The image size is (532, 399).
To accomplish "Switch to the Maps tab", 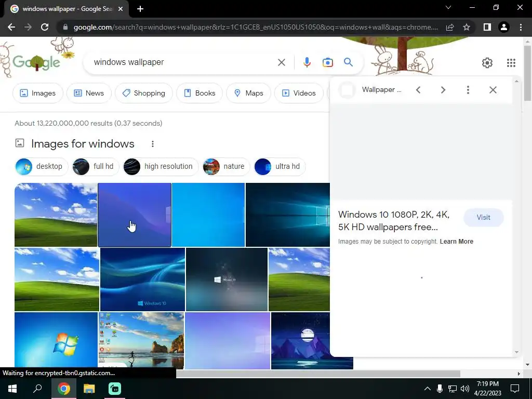I will [248, 93].
